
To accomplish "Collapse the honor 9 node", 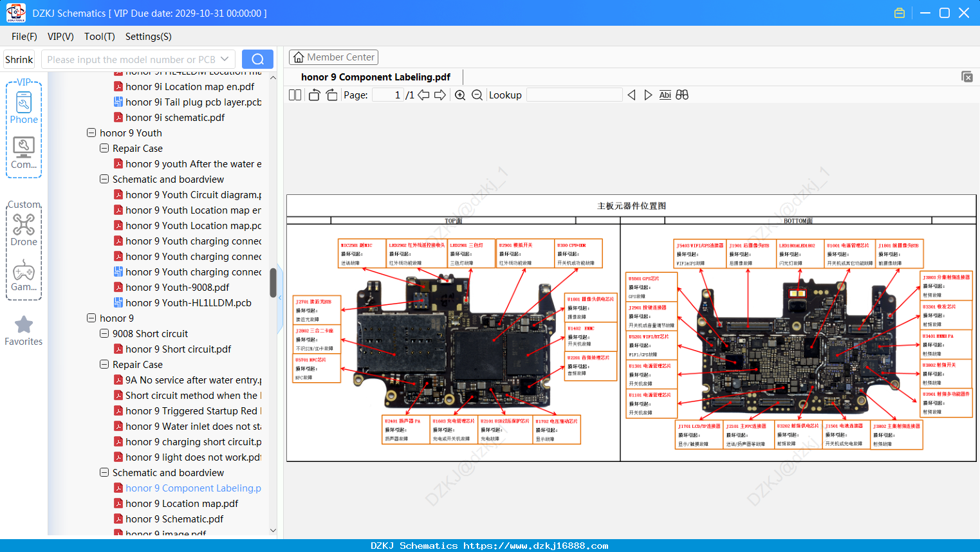I will 91,318.
